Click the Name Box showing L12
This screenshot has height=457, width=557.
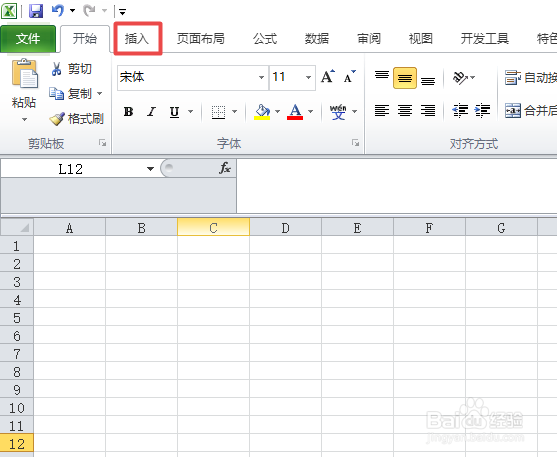pyautogui.click(x=71, y=168)
